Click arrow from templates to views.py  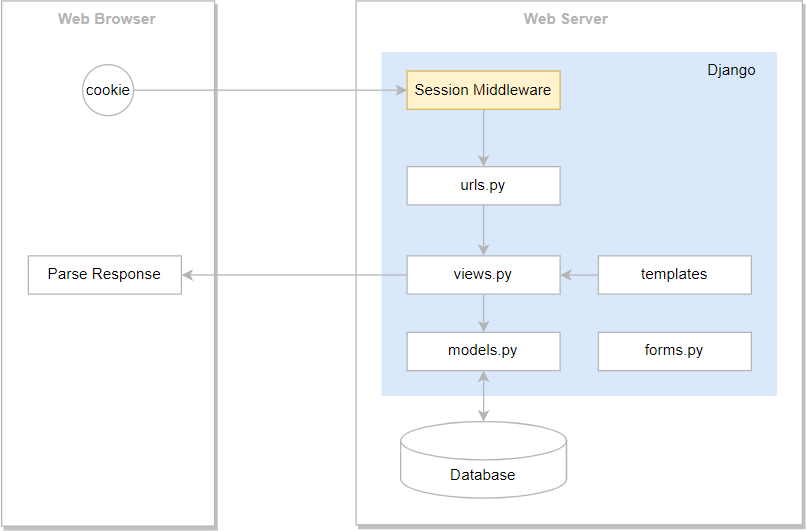(579, 274)
